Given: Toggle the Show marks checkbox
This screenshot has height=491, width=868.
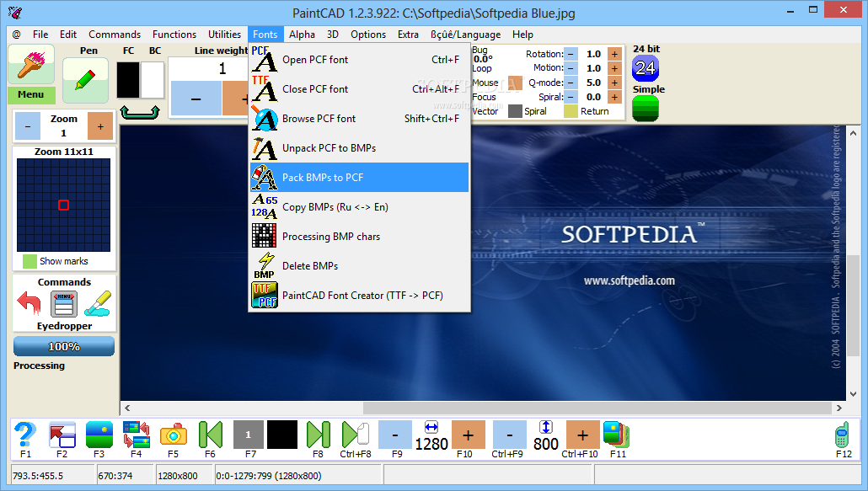Looking at the screenshot, I should (x=29, y=261).
